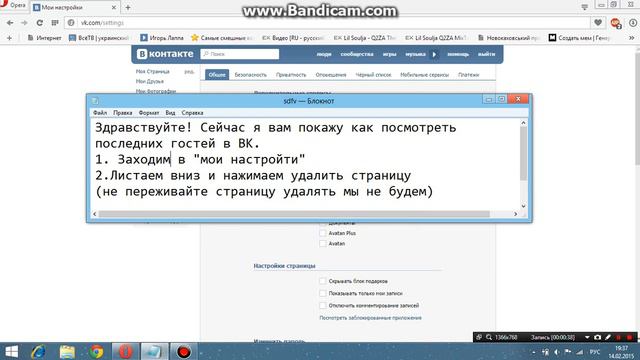Open the Самые смешные starred bookmark
This screenshot has height=360, width=640.
click(222, 38)
